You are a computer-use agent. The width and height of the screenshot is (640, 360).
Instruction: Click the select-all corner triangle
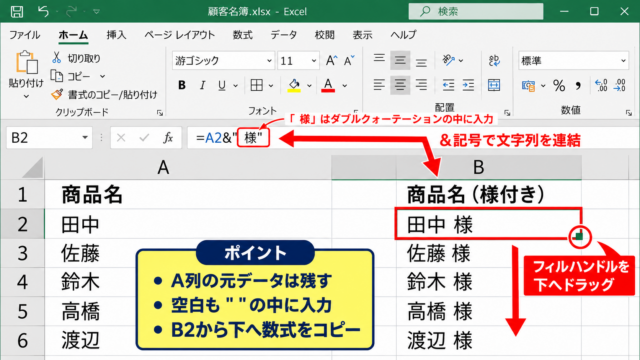[x=33, y=168]
